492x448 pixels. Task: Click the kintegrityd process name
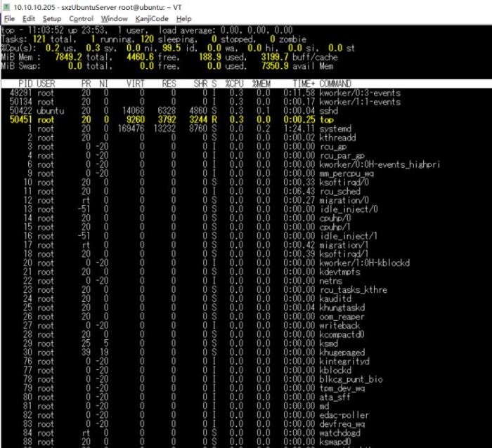344,361
